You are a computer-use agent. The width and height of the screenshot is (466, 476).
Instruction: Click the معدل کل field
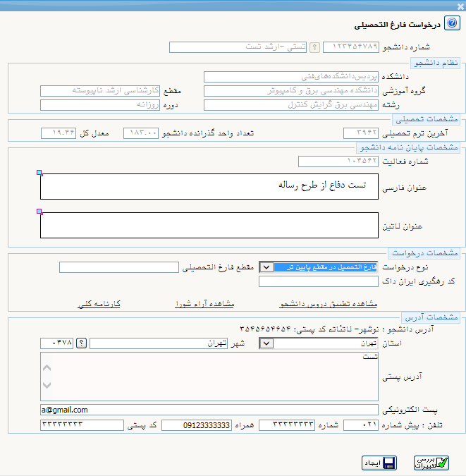point(59,133)
